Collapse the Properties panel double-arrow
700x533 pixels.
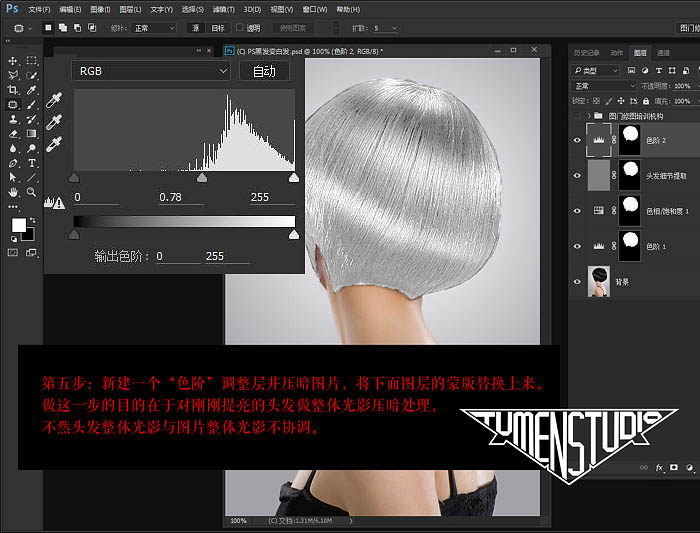199,51
